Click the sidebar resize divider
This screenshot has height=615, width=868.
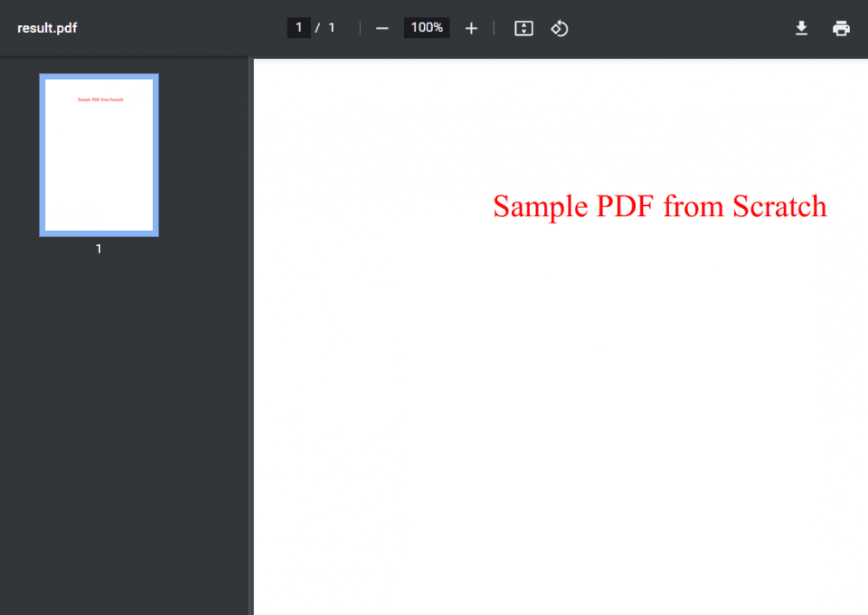coord(251,337)
